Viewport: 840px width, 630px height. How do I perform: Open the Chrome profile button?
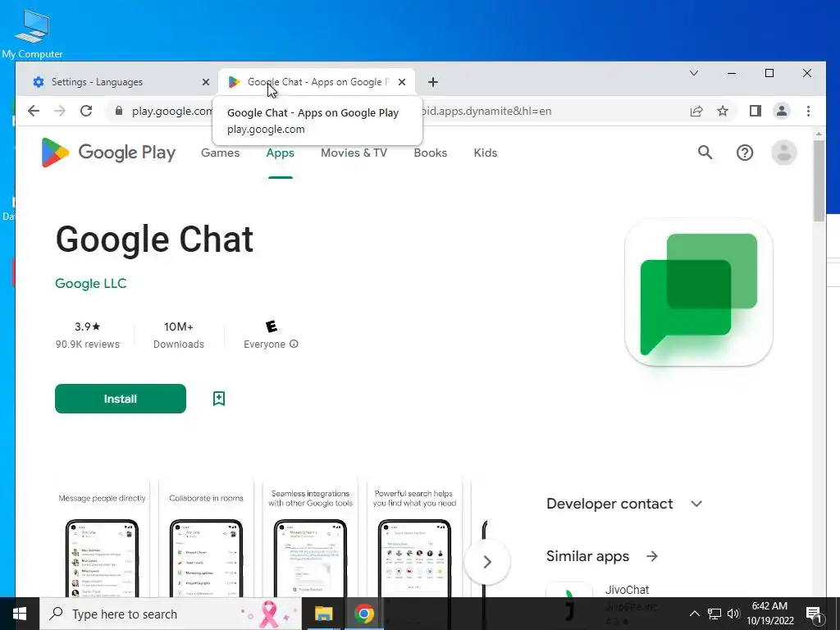(782, 111)
